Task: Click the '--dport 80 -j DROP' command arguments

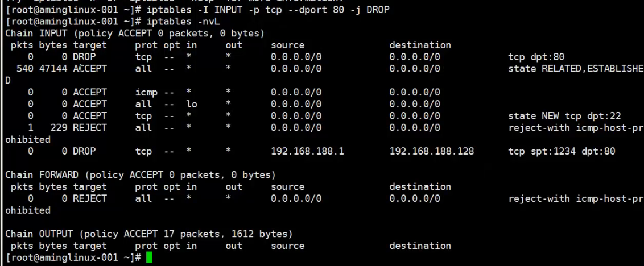Action: point(338,10)
